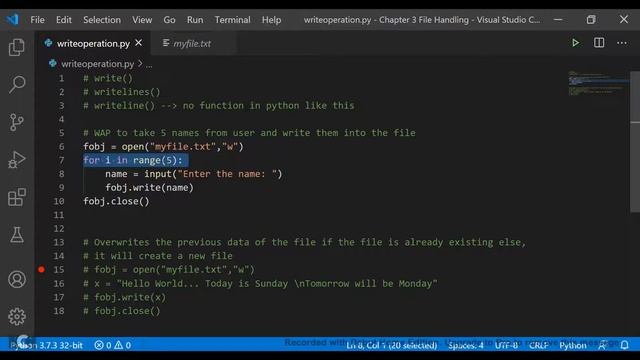This screenshot has width=640, height=360.
Task: Place cursor in fobj.close() on line 10
Action: click(x=116, y=202)
